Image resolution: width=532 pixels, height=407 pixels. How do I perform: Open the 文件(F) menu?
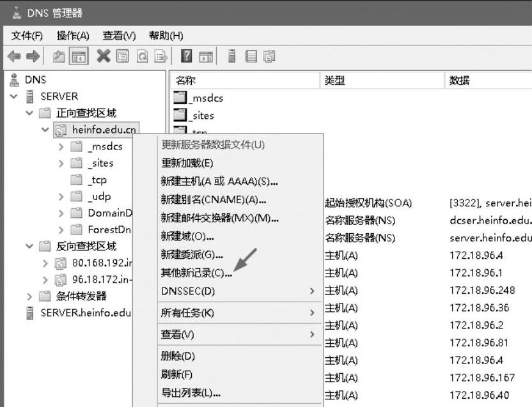[x=27, y=36]
